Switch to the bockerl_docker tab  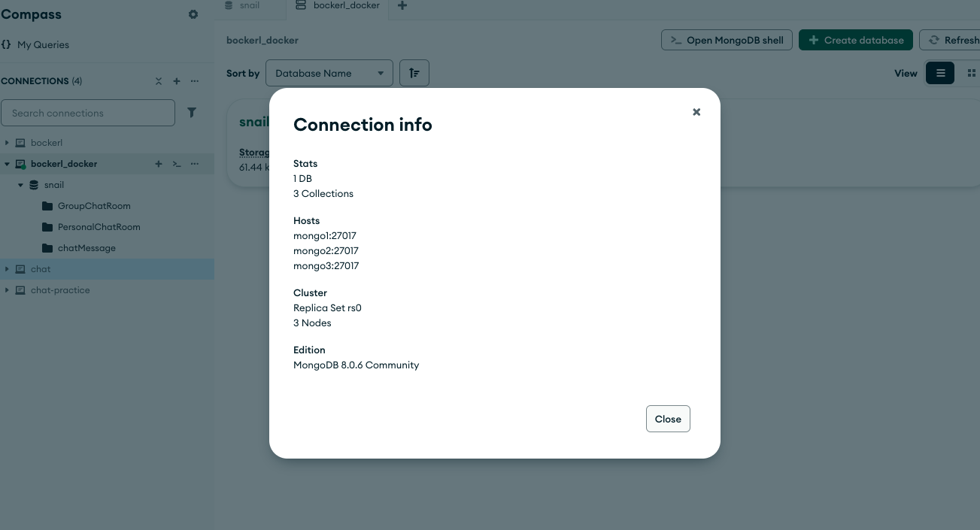tap(338, 5)
